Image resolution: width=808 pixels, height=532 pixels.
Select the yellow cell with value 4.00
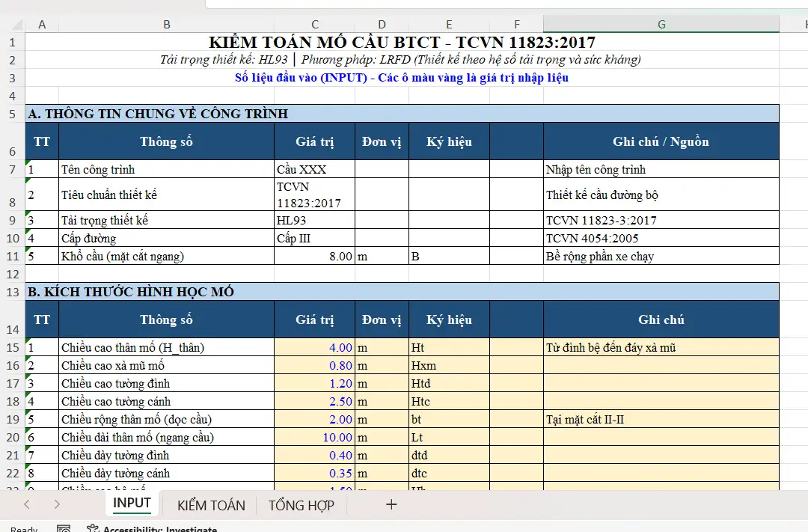pyautogui.click(x=314, y=348)
